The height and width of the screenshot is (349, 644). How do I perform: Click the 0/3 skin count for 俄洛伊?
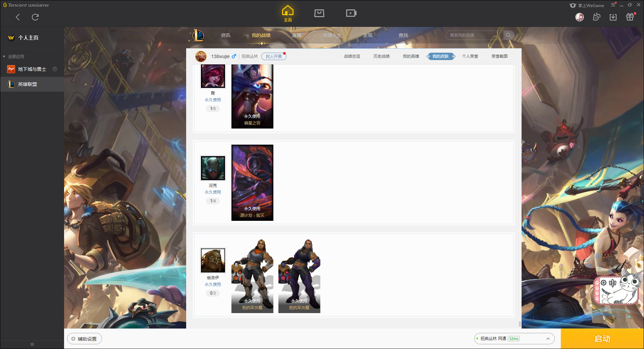click(x=213, y=293)
